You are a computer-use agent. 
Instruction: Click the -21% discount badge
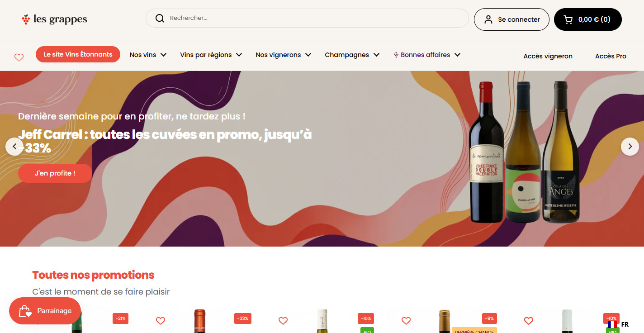[121, 319]
